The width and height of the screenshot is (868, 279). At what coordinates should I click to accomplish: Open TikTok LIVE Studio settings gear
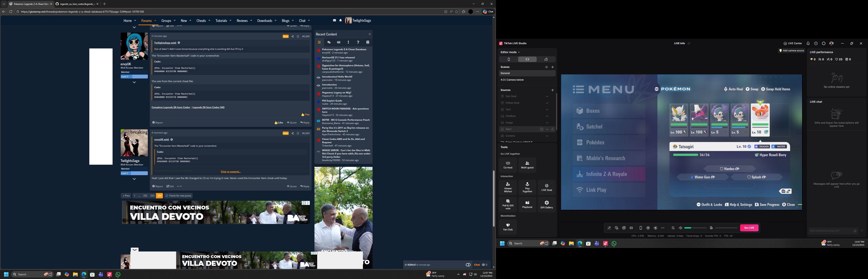pos(824,43)
